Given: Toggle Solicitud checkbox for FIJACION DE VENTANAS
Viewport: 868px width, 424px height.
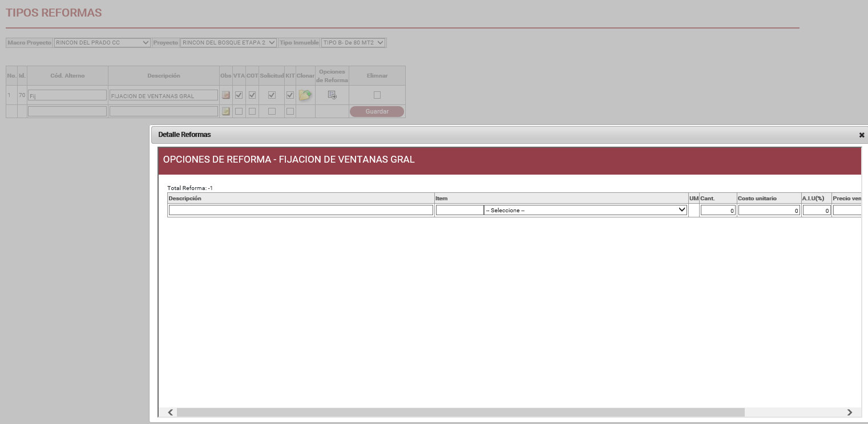Looking at the screenshot, I should tap(272, 95).
